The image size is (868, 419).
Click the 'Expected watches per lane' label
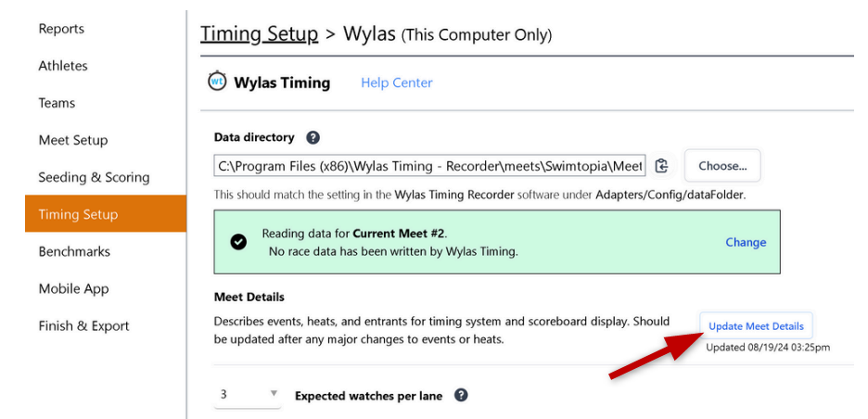pos(369,396)
